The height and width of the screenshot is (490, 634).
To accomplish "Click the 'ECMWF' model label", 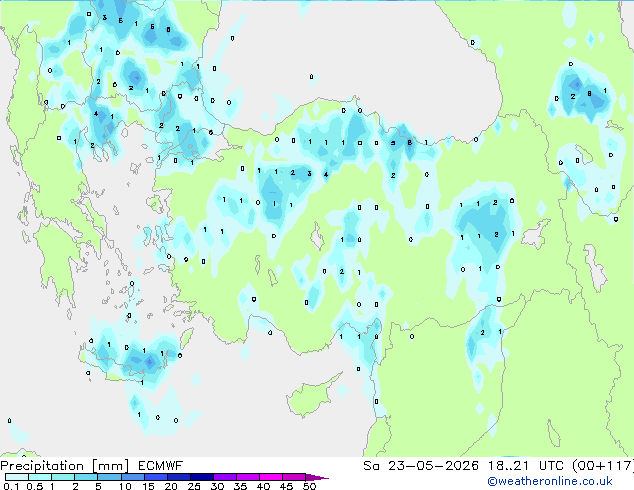I will (161, 466).
